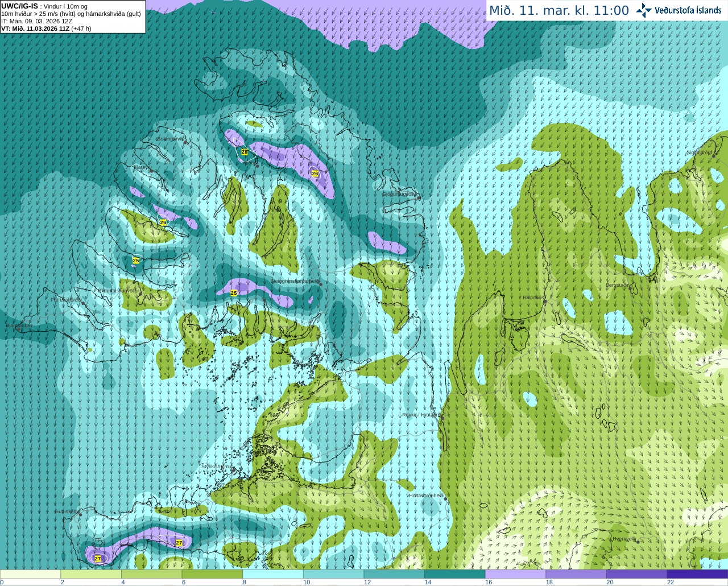Select the Bolungarvík station label

171,139
